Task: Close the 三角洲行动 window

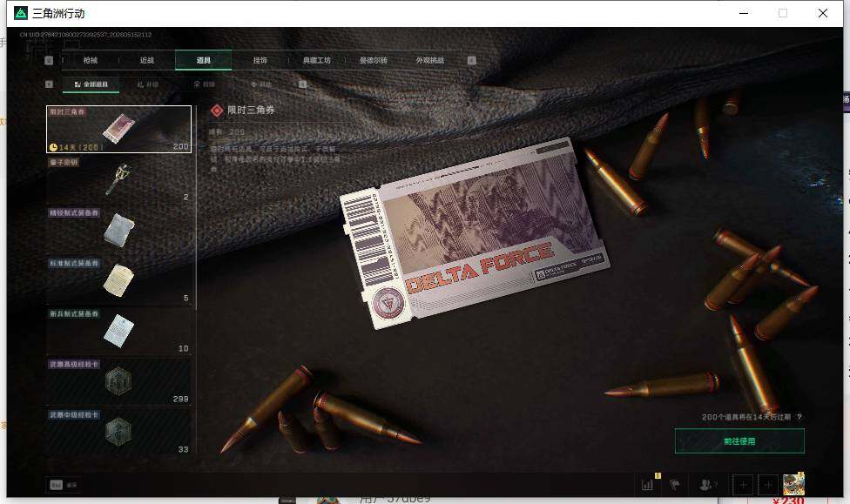Action: coord(823,13)
